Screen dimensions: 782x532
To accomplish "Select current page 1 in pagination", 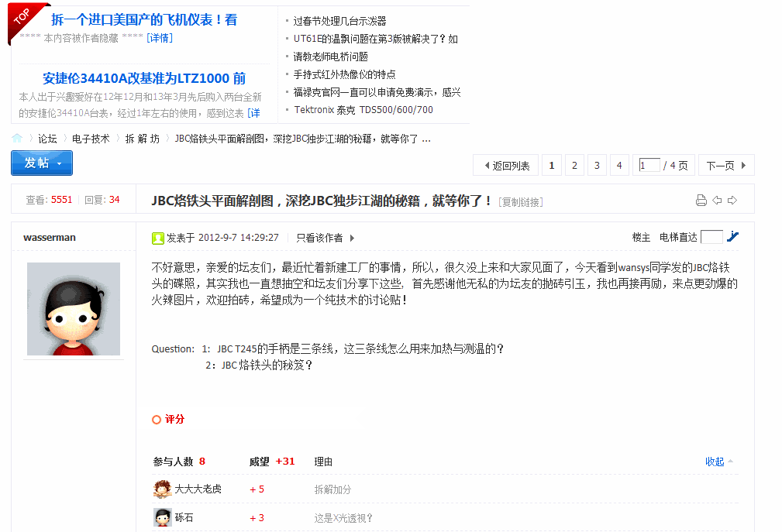I will [552, 166].
